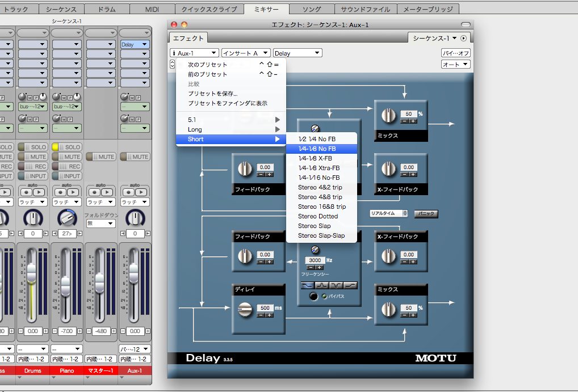Choose the Stereo Dotted preset
The height and width of the screenshot is (392, 578).
click(x=321, y=216)
